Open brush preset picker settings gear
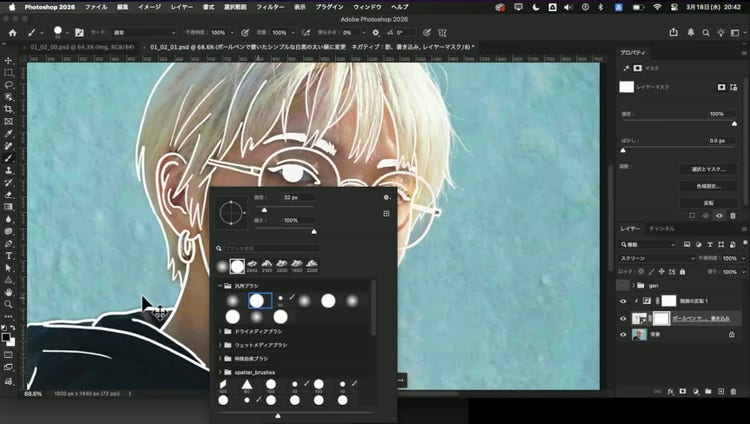750x424 pixels. [386, 197]
